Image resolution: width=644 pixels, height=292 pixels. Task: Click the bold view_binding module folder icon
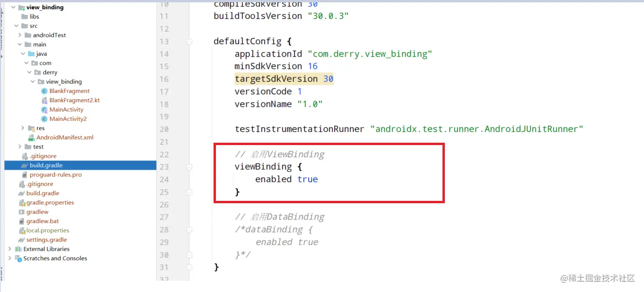(x=21, y=7)
